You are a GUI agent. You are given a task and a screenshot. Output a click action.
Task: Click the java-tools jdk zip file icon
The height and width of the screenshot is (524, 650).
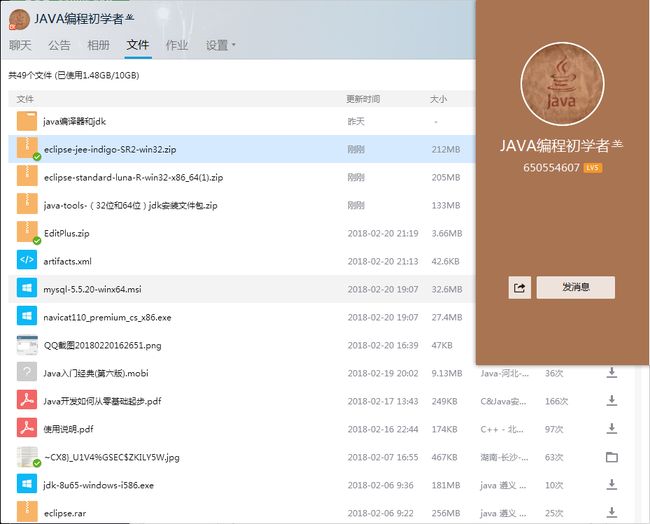tap(27, 204)
